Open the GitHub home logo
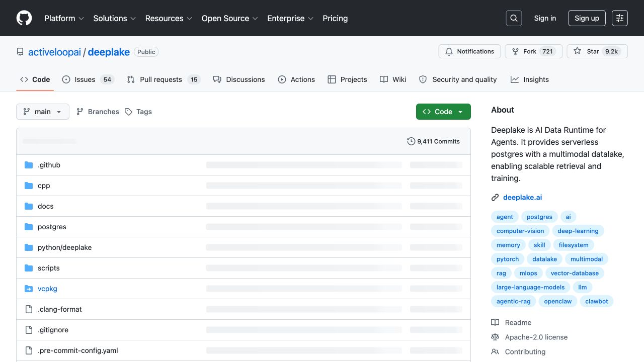The height and width of the screenshot is (362, 644). tap(24, 18)
